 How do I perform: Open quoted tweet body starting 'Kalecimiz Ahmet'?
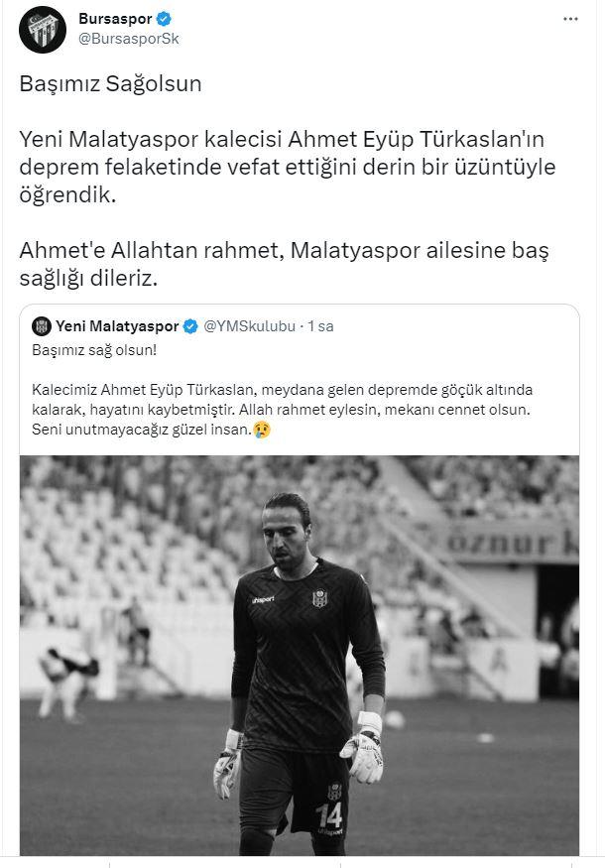pos(283,410)
